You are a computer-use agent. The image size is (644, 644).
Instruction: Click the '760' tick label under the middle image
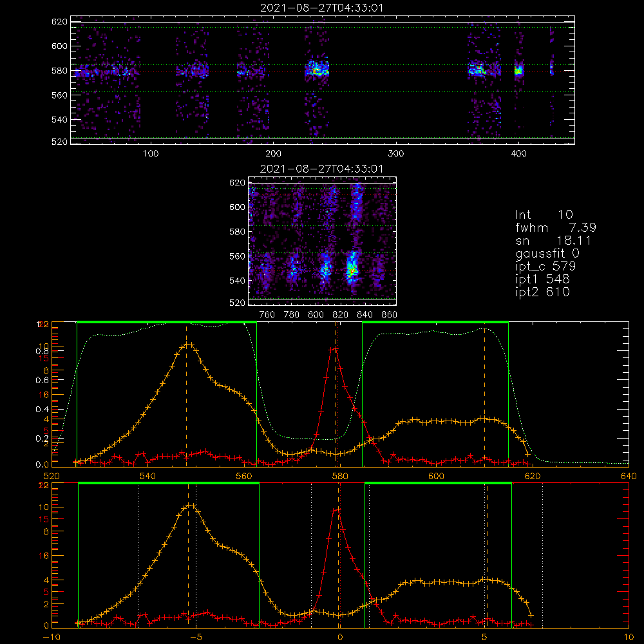coord(267,315)
